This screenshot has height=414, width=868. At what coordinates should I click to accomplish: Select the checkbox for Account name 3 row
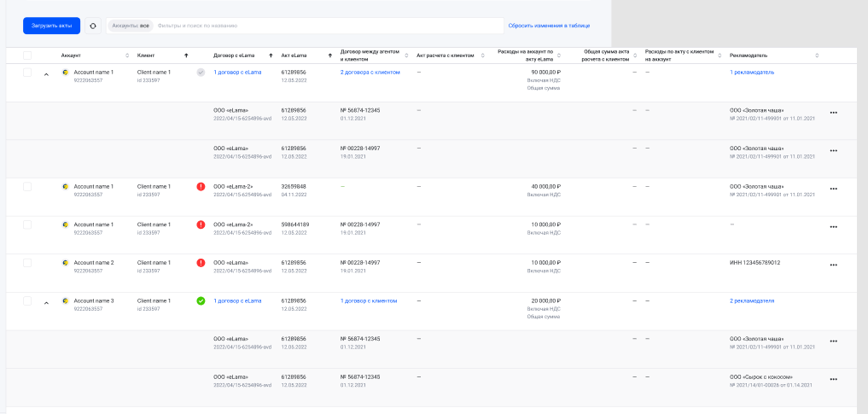(27, 301)
